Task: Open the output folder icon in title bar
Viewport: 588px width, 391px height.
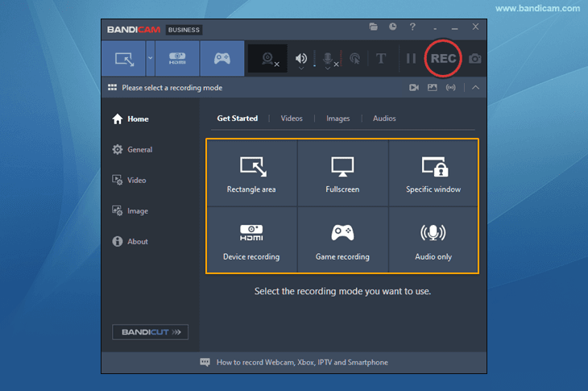Action: pos(373,27)
